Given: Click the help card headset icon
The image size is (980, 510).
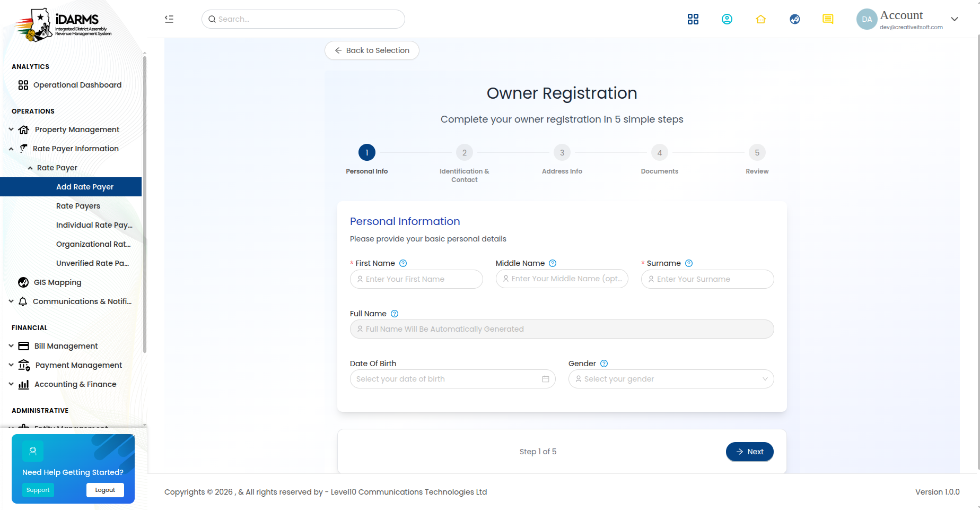Looking at the screenshot, I should click(x=33, y=451).
